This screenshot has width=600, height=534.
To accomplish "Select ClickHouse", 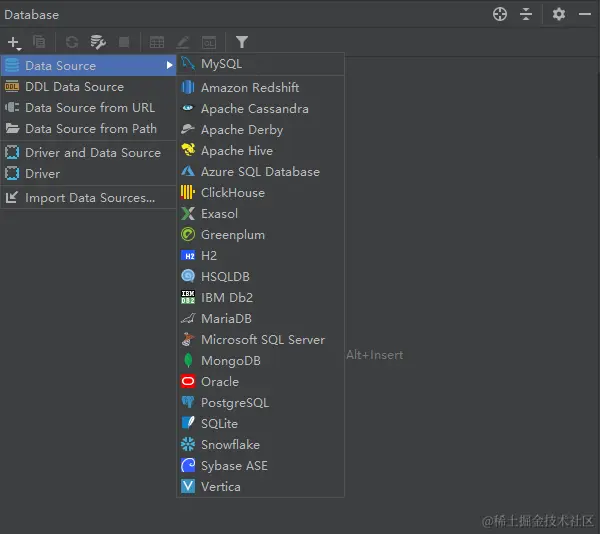I will click(x=260, y=192).
